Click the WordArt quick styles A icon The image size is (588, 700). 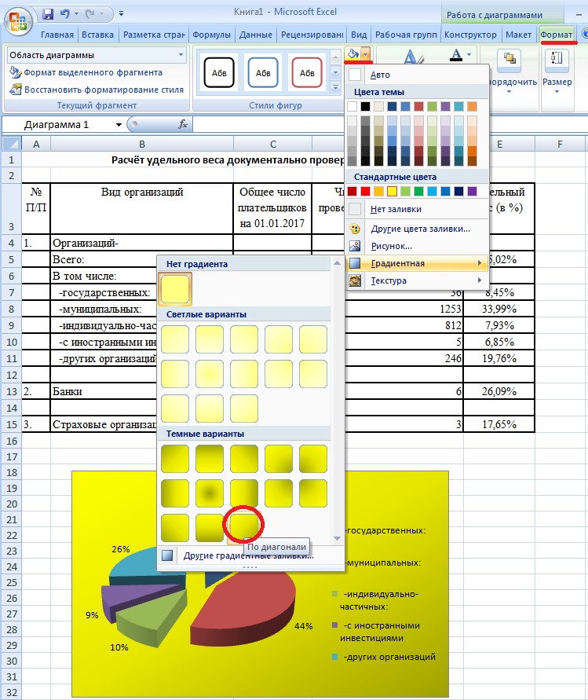[x=413, y=58]
